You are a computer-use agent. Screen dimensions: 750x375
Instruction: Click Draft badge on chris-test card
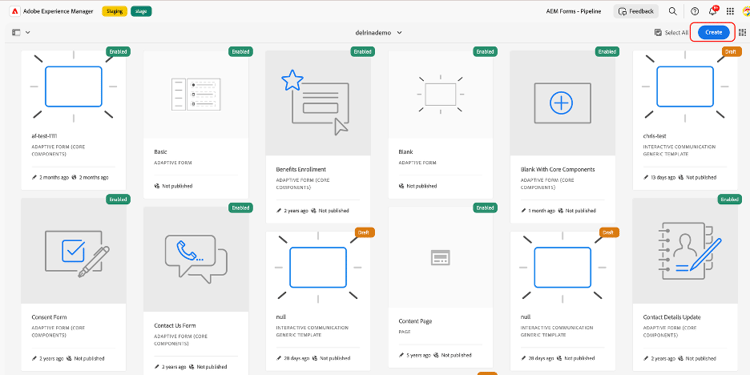[732, 51]
